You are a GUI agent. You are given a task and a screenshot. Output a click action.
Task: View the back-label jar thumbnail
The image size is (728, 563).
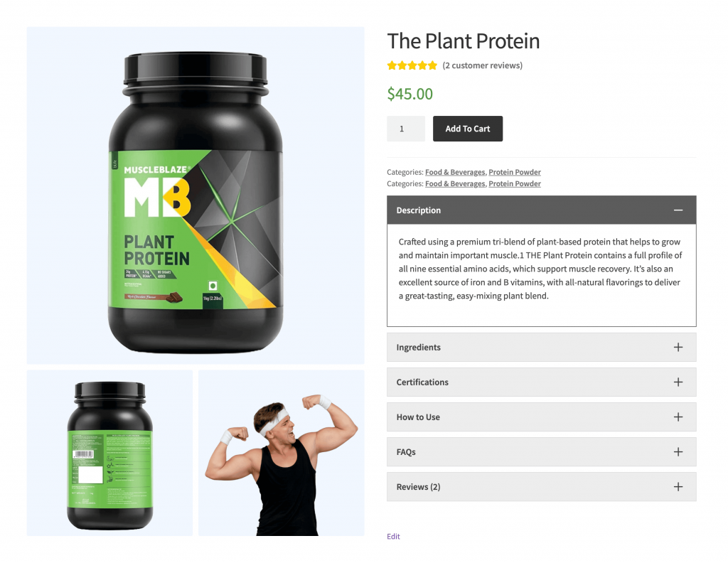pyautogui.click(x=109, y=453)
